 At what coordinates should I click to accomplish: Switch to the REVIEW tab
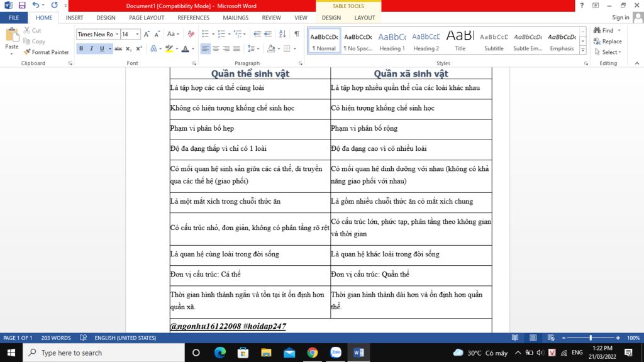[272, 18]
